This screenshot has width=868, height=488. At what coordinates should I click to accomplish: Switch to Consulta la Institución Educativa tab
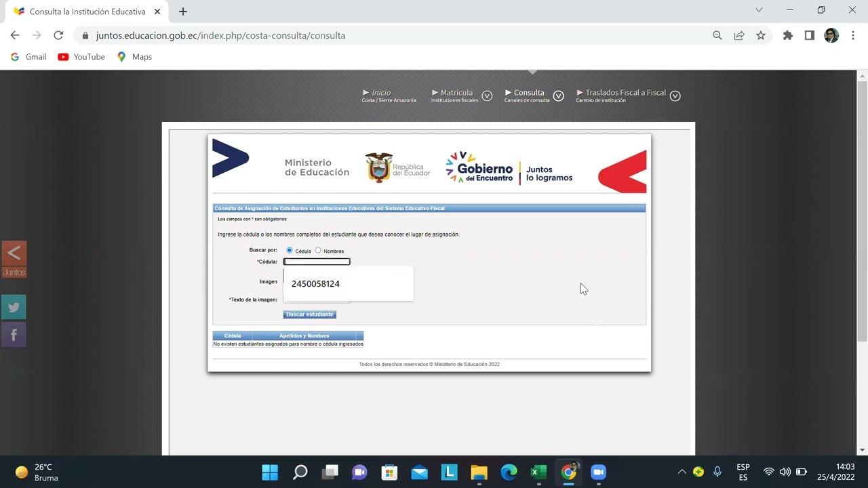[x=87, y=12]
